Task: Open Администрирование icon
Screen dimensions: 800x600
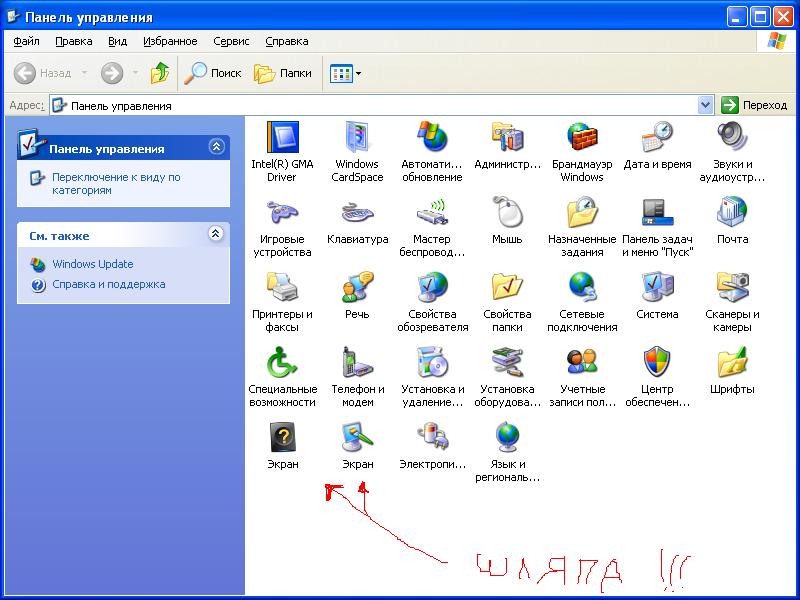Action: [507, 138]
